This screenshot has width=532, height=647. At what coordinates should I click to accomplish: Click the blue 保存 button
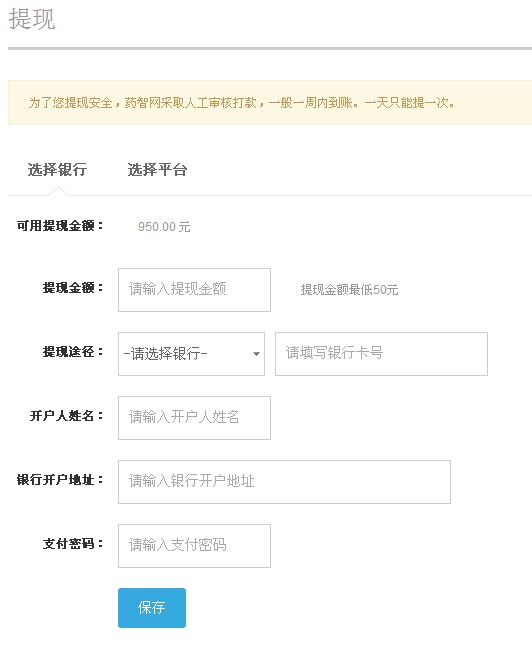152,608
